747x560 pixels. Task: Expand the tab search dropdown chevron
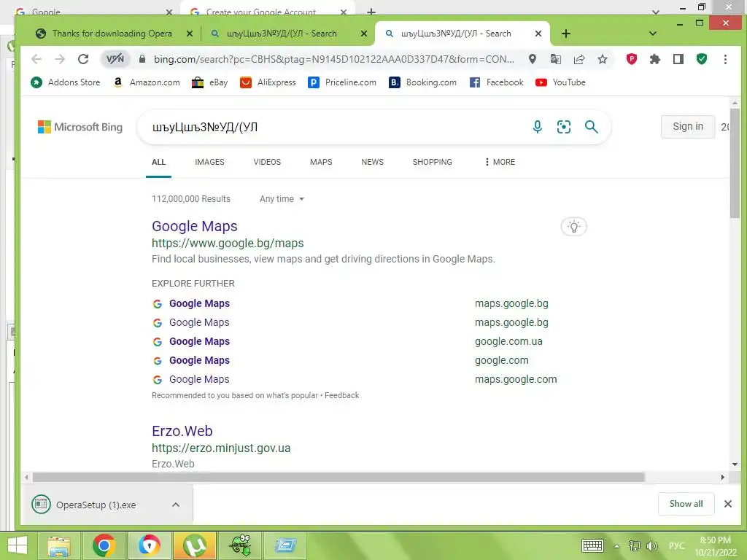[653, 34]
